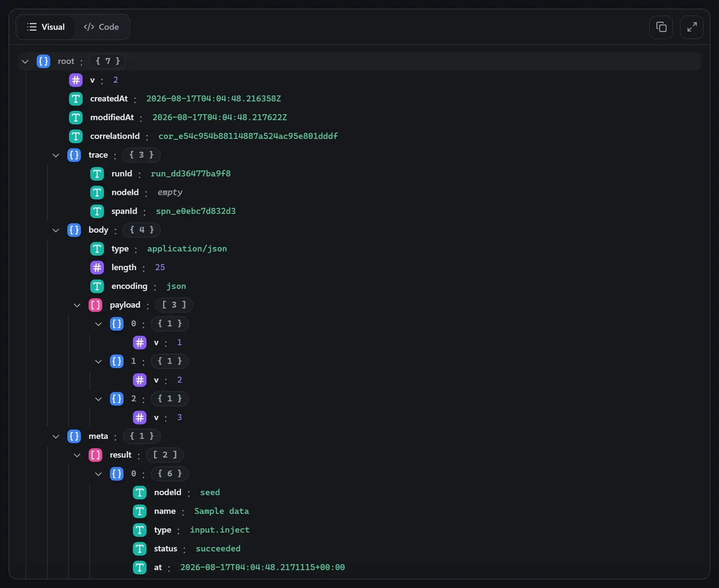Select the root { 7 } count badge
Image resolution: width=719 pixels, height=588 pixels.
coord(108,61)
